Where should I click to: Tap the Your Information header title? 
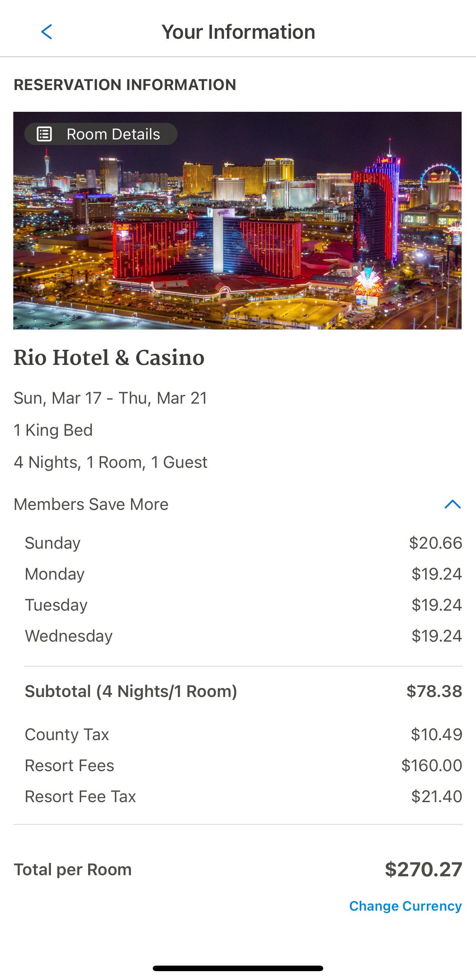click(x=238, y=32)
